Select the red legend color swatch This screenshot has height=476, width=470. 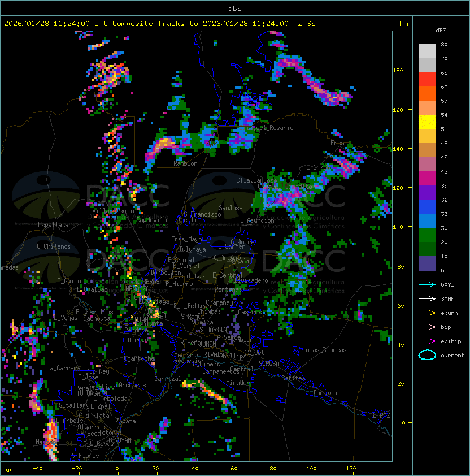click(x=427, y=80)
